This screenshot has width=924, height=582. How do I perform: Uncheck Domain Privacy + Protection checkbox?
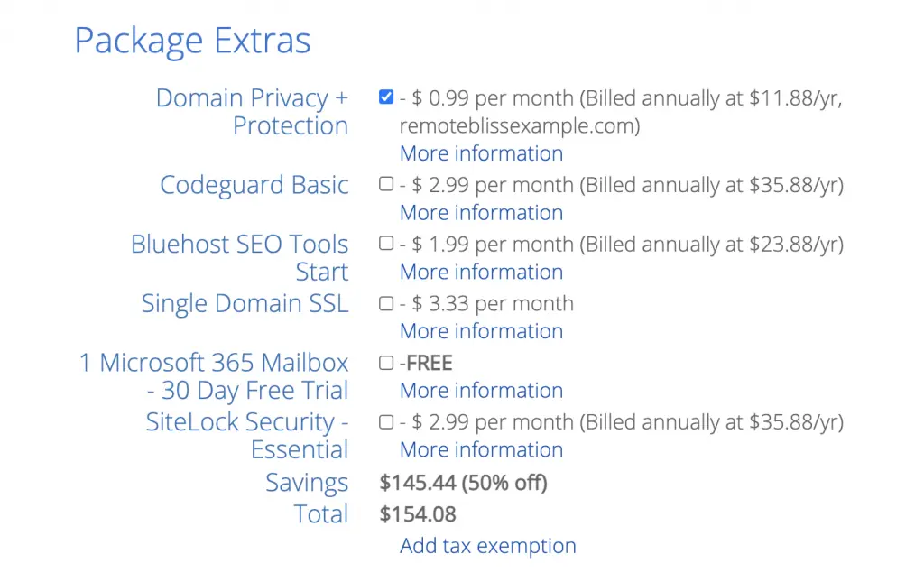(386, 97)
